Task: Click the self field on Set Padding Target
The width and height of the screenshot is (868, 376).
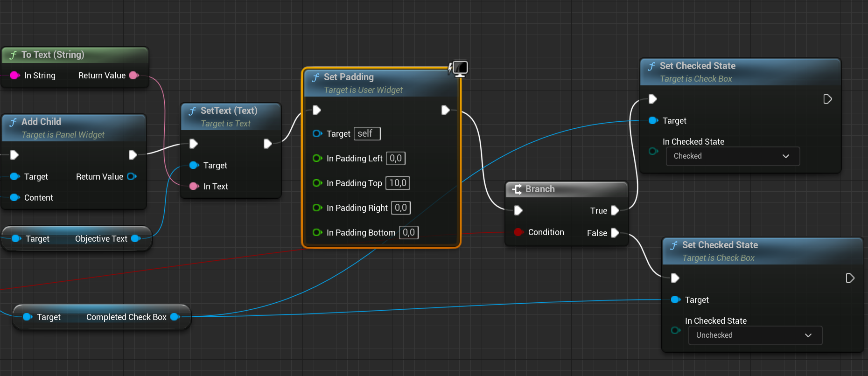Action: coord(367,133)
